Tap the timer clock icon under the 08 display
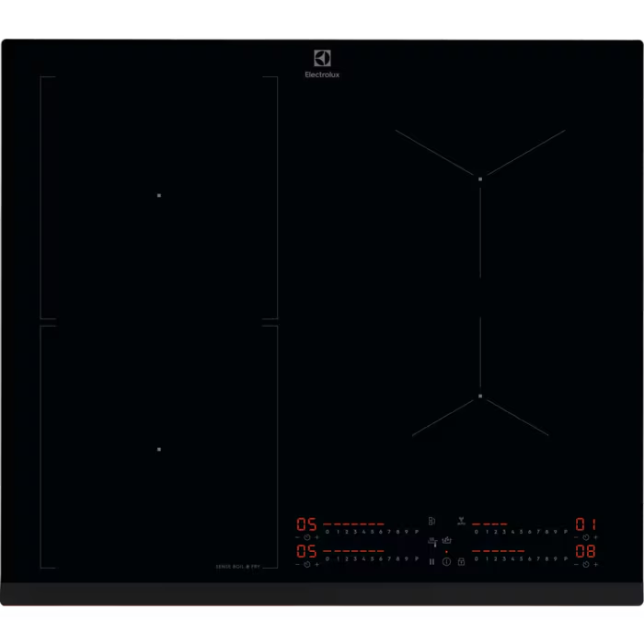The width and height of the screenshot is (644, 644). point(585,564)
